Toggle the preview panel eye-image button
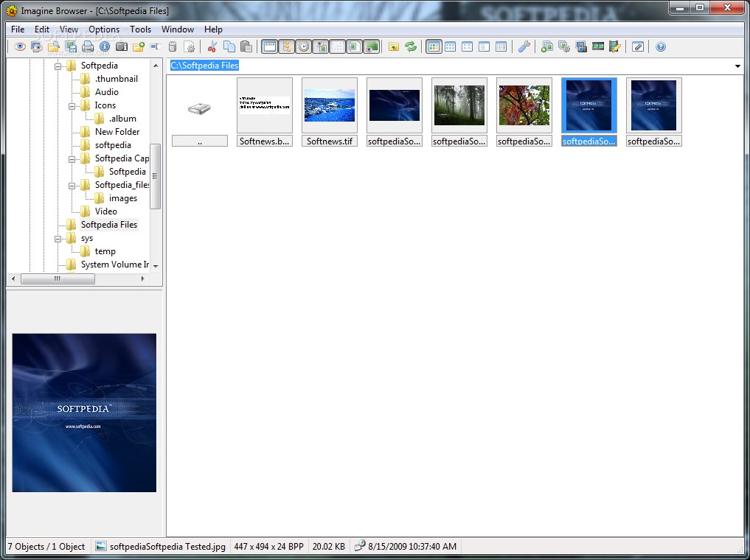This screenshot has width=750, height=560. [x=321, y=47]
